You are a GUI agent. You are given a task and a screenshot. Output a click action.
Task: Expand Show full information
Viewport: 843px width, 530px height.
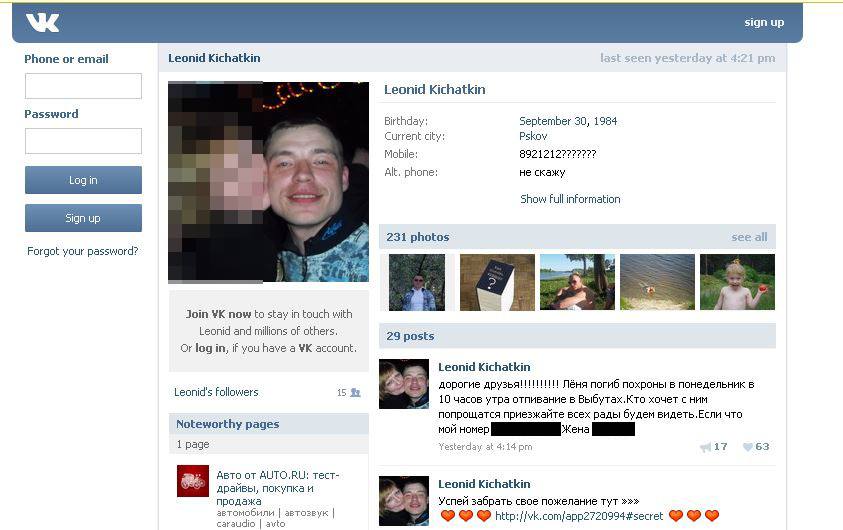click(x=570, y=199)
